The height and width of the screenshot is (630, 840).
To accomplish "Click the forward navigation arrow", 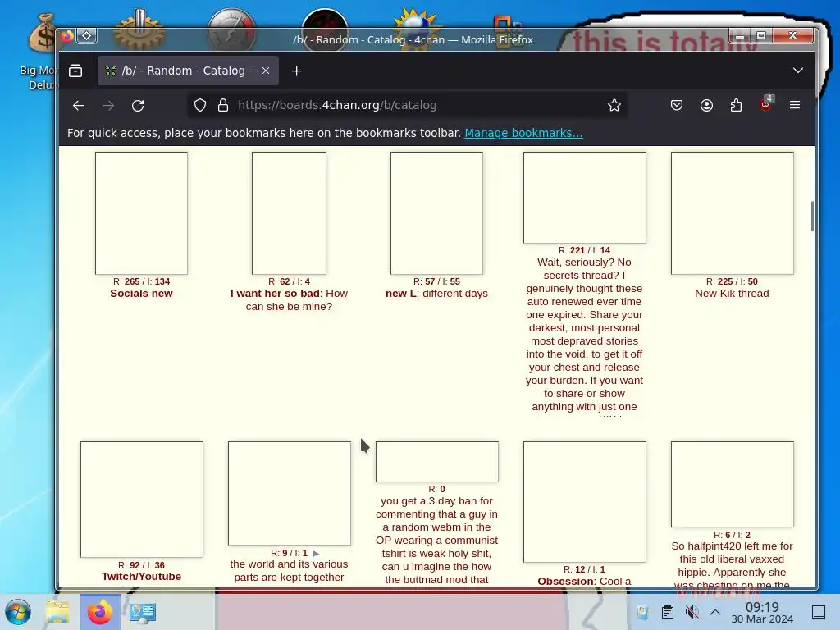I will [x=108, y=106].
